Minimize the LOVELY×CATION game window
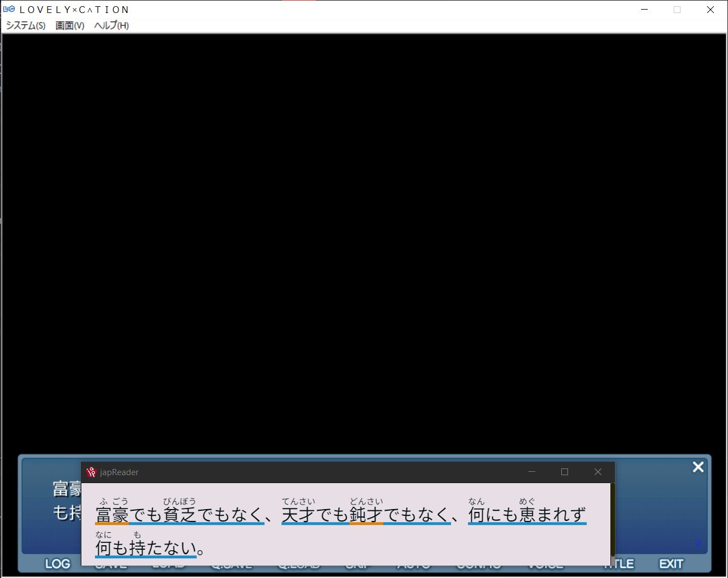Image resolution: width=728 pixels, height=578 pixels. tap(644, 10)
